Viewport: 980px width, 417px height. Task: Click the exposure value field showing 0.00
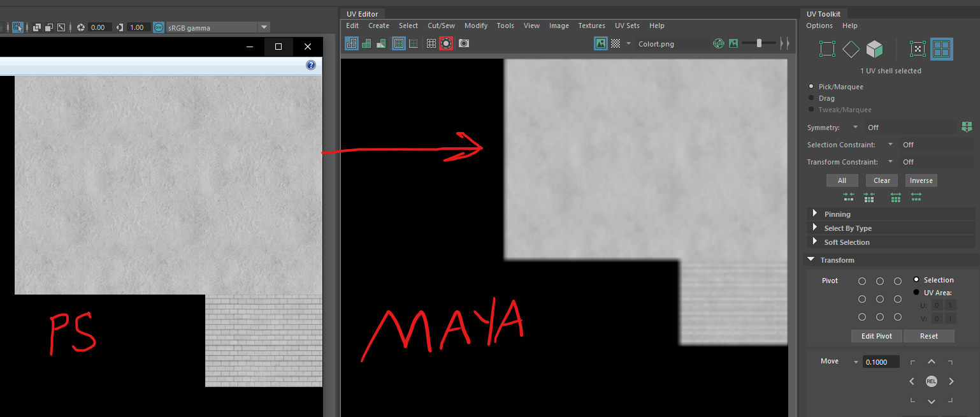(x=99, y=27)
